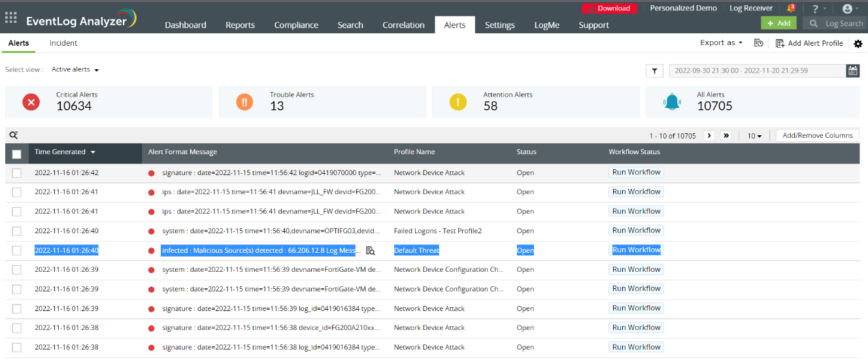Expand the Active alerts view dropdown
Image resolution: width=868 pixels, height=362 pixels.
[75, 70]
